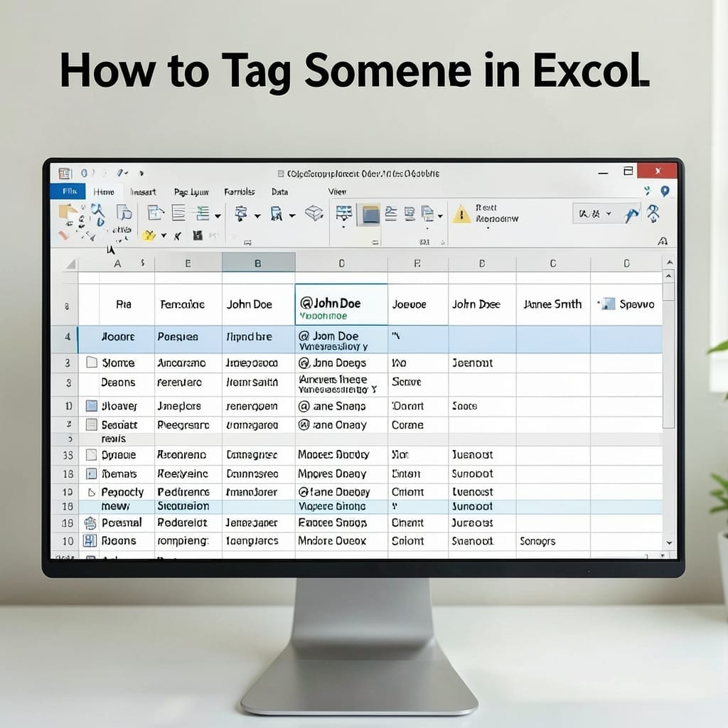
Task: Select the highlighted column header B
Action: pos(258,263)
